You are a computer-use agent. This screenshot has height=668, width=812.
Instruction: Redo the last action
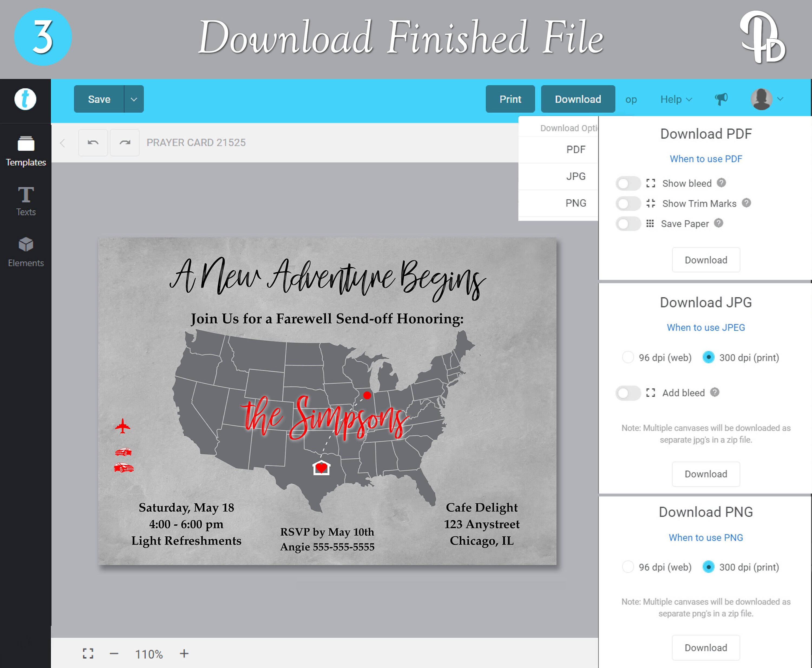(125, 143)
